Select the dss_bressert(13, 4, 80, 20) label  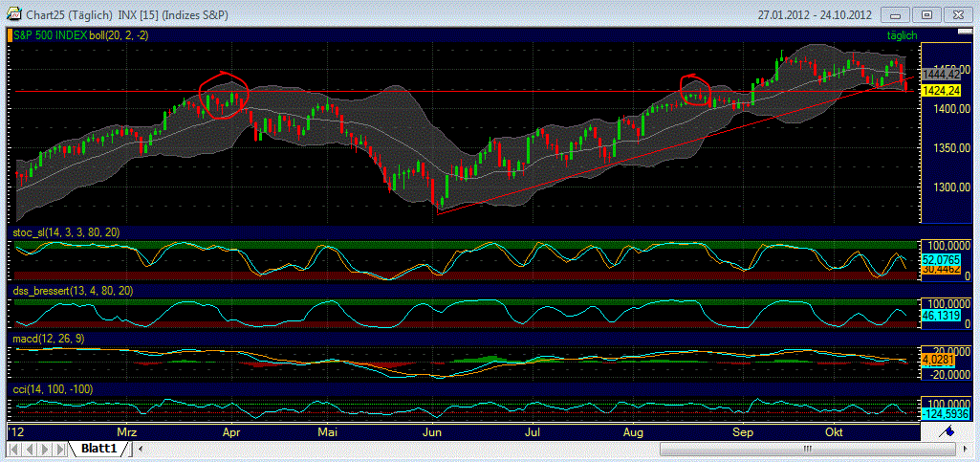point(73,291)
